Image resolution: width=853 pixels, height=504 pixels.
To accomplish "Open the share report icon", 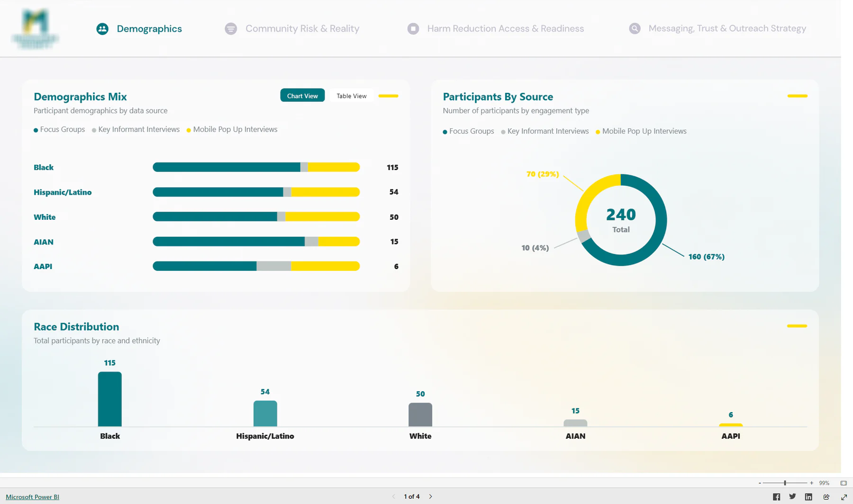I will 826,496.
